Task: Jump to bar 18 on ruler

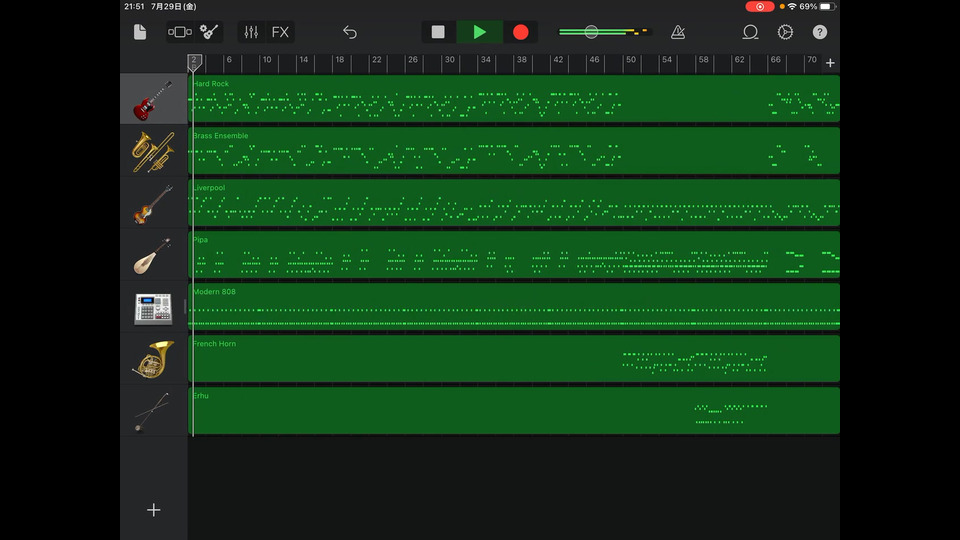Action: point(340,60)
